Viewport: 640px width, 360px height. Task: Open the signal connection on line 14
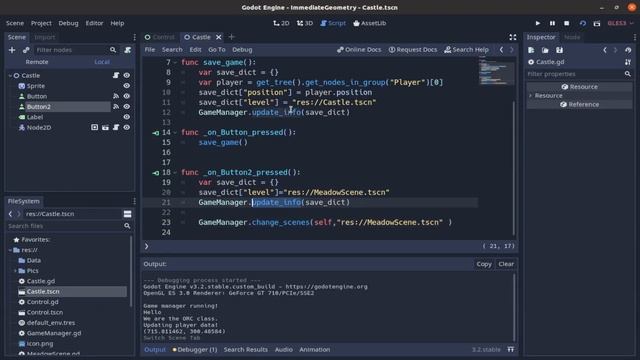click(156, 133)
